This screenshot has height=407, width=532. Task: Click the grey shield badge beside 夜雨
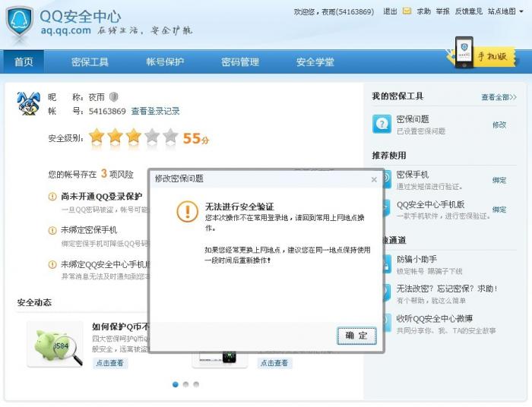pos(114,97)
